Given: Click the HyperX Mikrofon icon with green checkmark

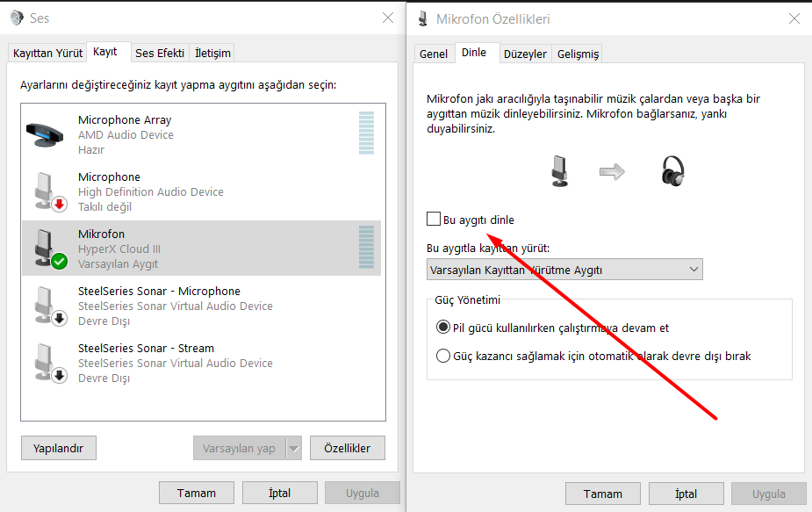Looking at the screenshot, I should pos(51,249).
